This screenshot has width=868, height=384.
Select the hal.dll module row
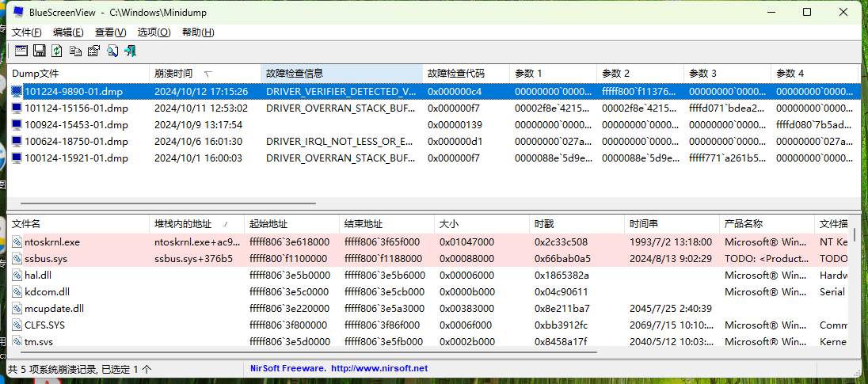(428, 275)
